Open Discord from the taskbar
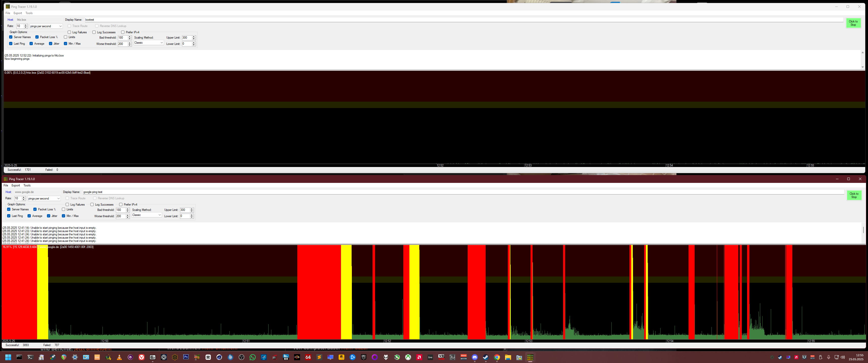This screenshot has width=868, height=363. tap(475, 357)
